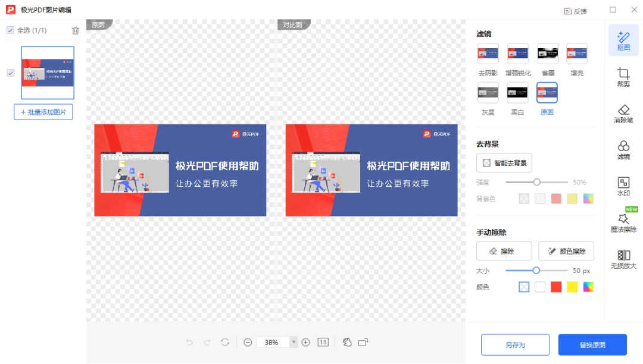Click the undo arrow icon

point(189,342)
